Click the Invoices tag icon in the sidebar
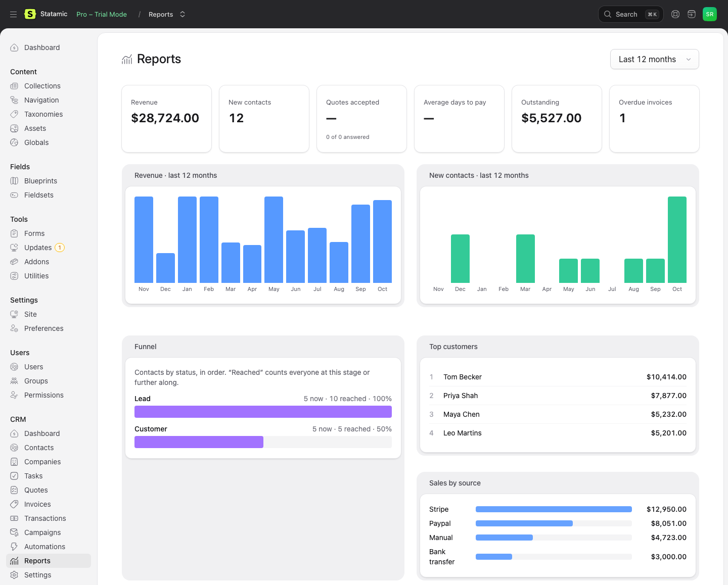728x585 pixels. click(x=14, y=504)
